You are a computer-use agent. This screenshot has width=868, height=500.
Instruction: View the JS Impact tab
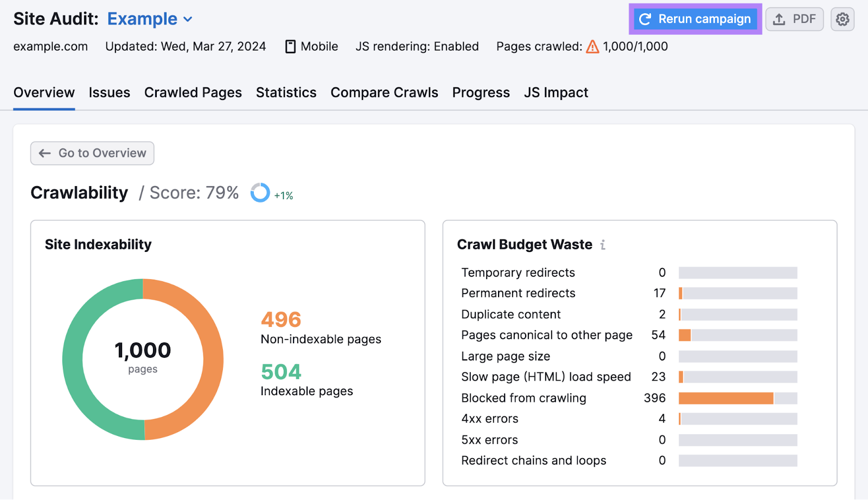click(556, 92)
